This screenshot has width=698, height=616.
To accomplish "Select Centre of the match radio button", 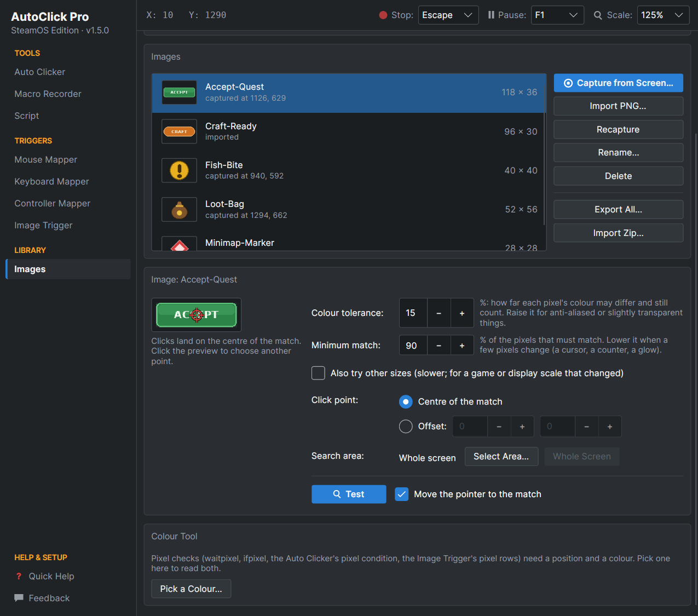I will [406, 402].
